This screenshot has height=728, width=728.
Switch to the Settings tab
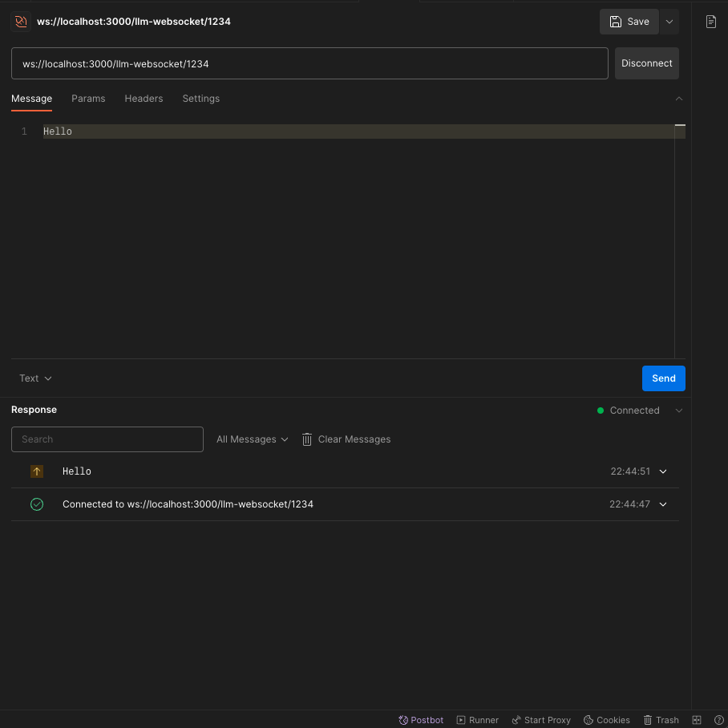[201, 99]
